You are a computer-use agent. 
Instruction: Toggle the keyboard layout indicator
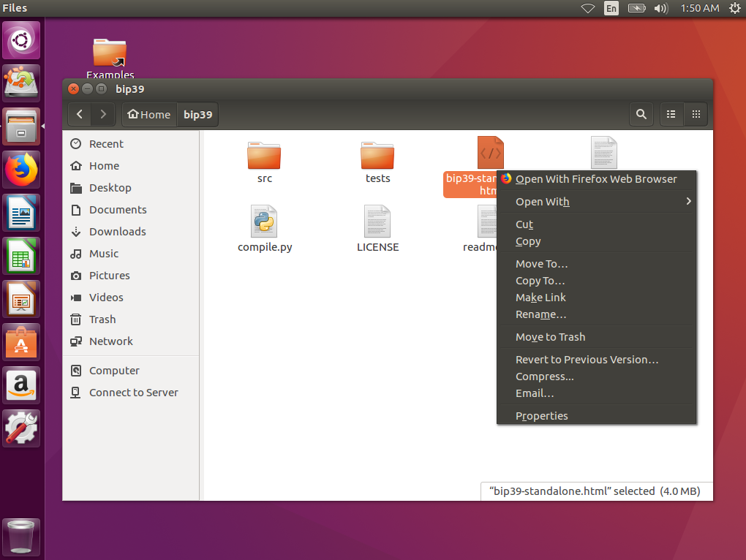pos(611,8)
